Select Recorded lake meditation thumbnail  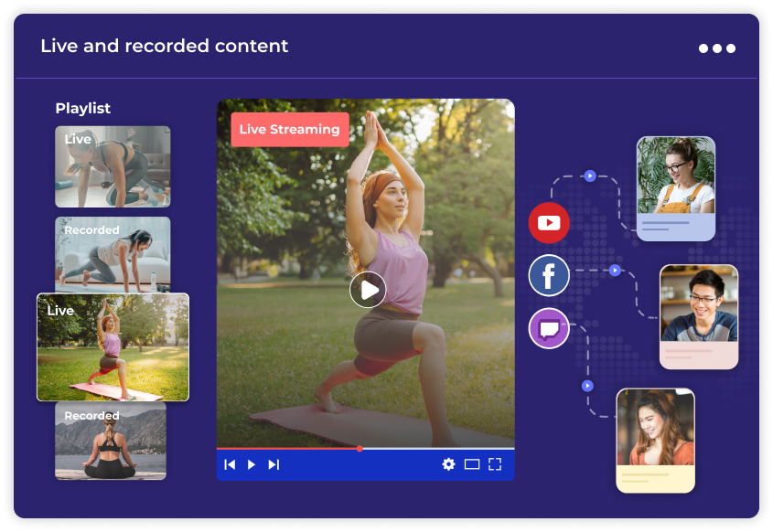[x=111, y=441]
